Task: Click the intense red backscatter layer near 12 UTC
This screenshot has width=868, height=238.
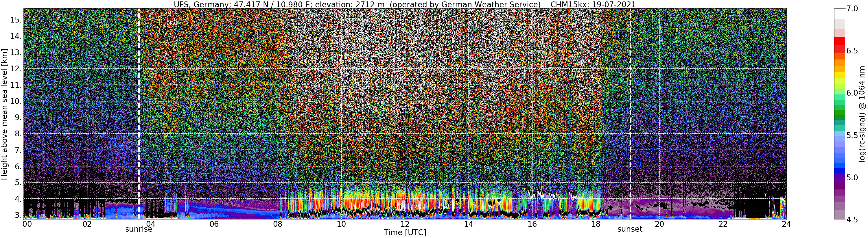Action: coord(403,201)
